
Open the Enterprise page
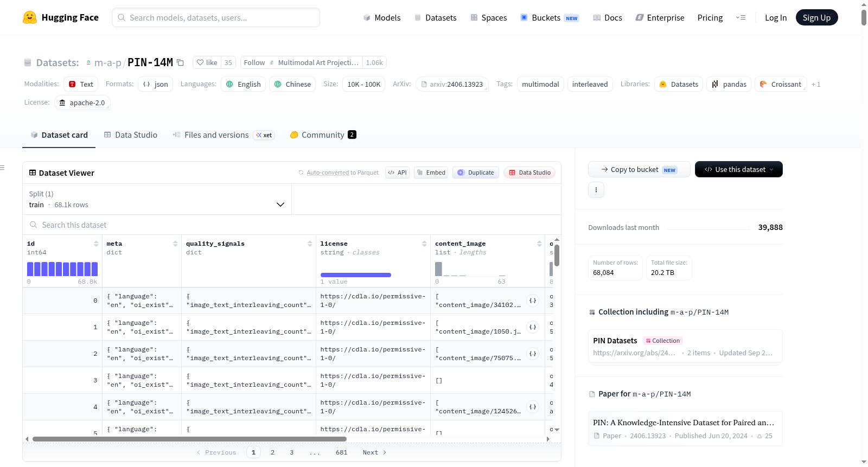coord(660,18)
